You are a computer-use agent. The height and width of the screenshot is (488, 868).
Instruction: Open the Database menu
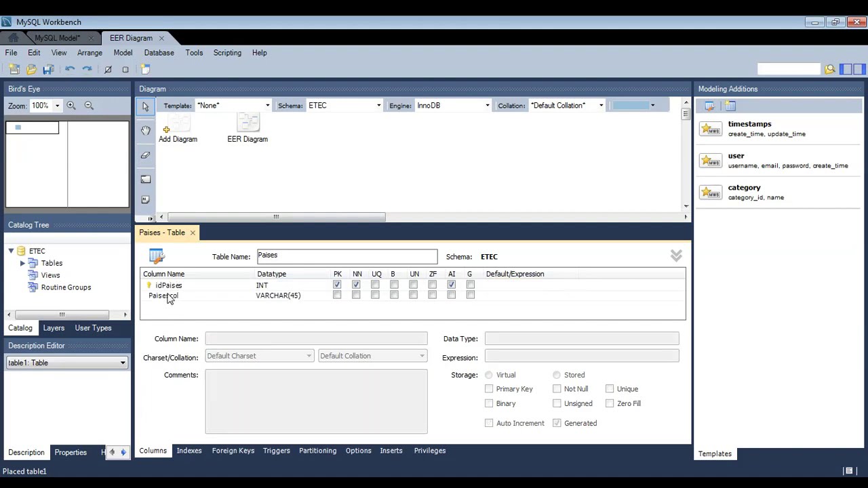click(x=159, y=53)
